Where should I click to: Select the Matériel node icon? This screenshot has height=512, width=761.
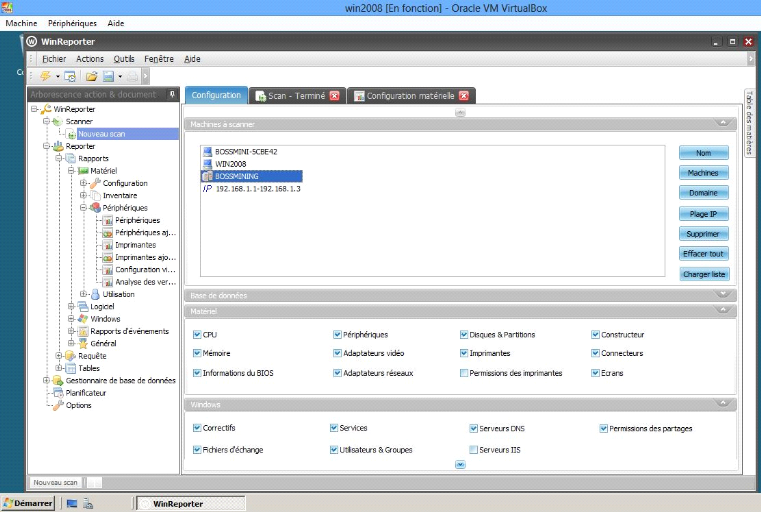coord(83,171)
